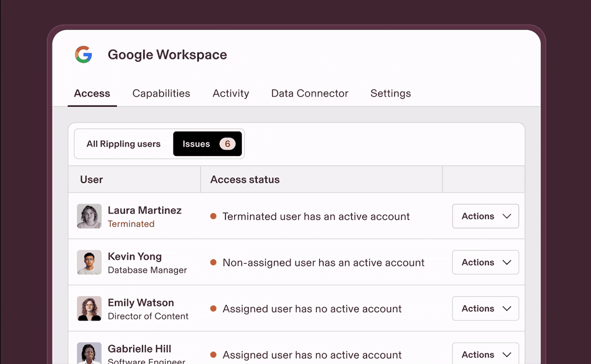This screenshot has height=364, width=591.
Task: Click Kevin Yong's avatar photo
Action: coord(89,262)
